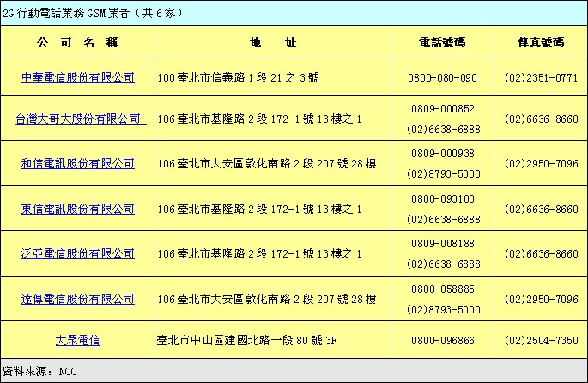Select the fax number in 泛亞電信 row
This screenshot has width=588, height=383.
tap(541, 254)
